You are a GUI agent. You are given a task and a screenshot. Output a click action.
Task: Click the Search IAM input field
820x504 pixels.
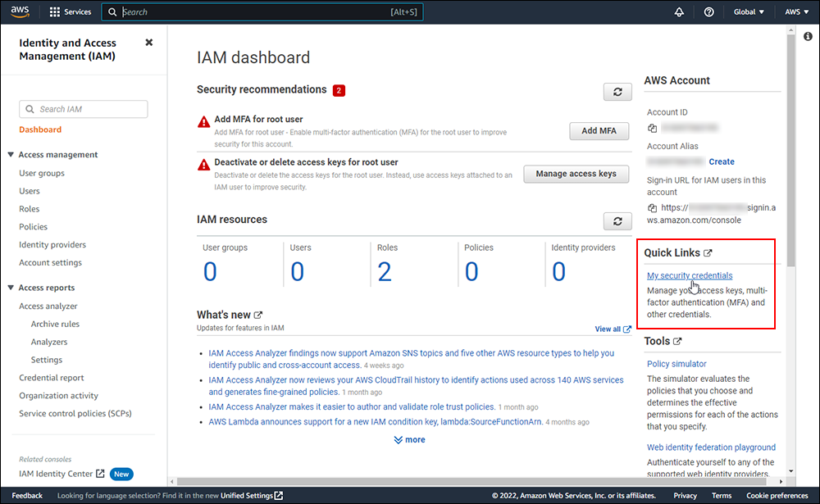[84, 109]
